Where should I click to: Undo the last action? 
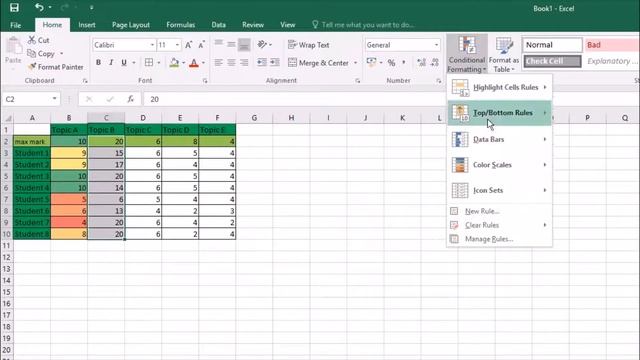click(39, 7)
